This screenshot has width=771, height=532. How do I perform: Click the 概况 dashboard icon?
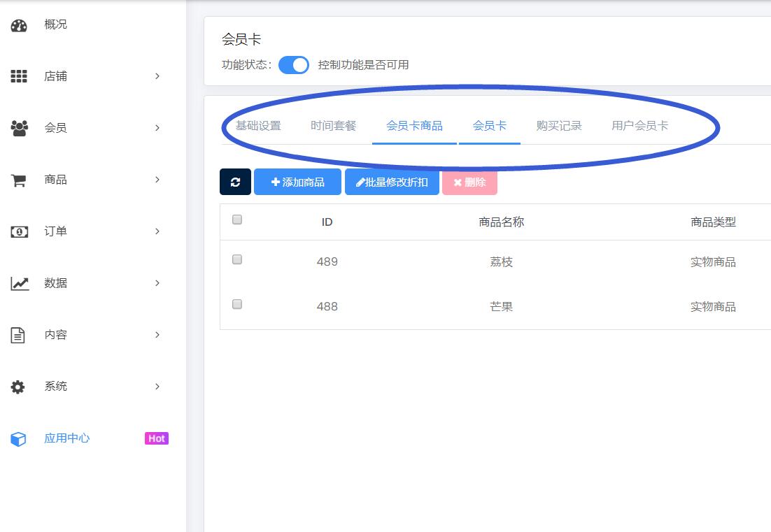coord(19,26)
